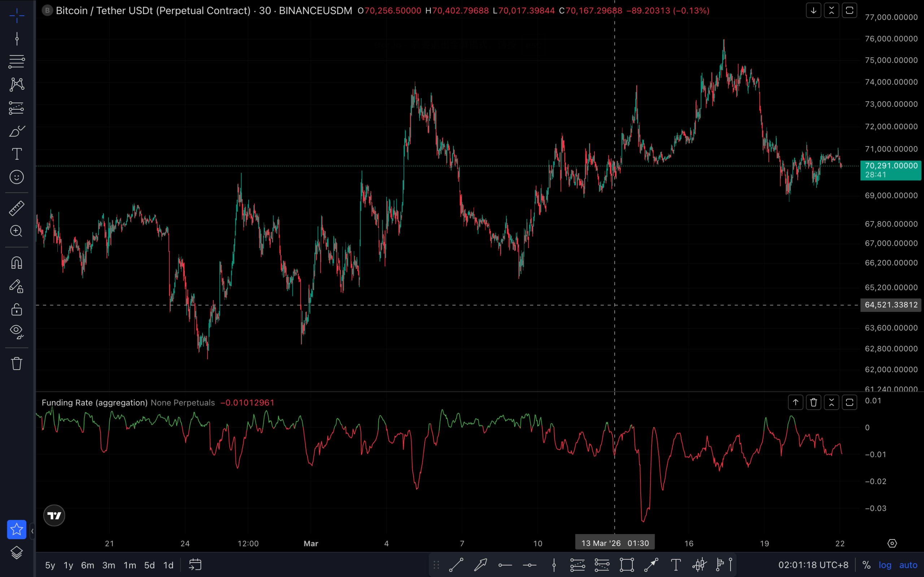Activate the zoom in tool
Image resolution: width=924 pixels, height=577 pixels.
(17, 231)
